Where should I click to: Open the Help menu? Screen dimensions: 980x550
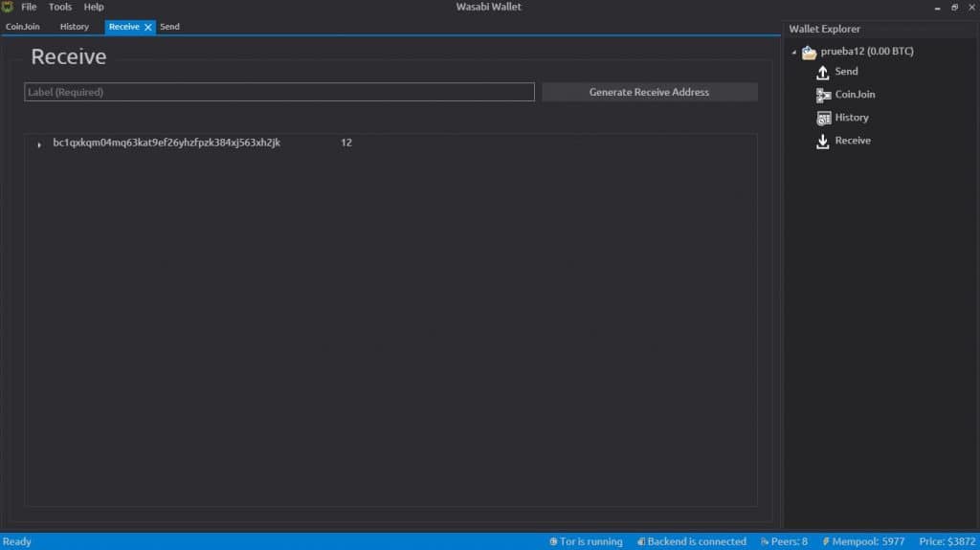coord(94,7)
